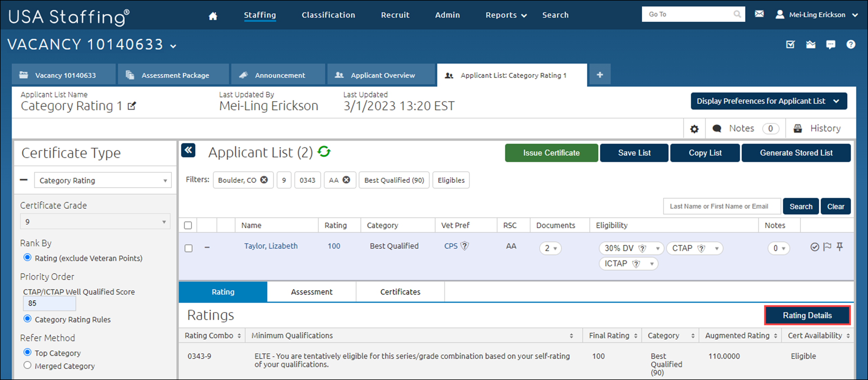This screenshot has height=380, width=868.
Task: Click Save List button
Action: (634, 153)
